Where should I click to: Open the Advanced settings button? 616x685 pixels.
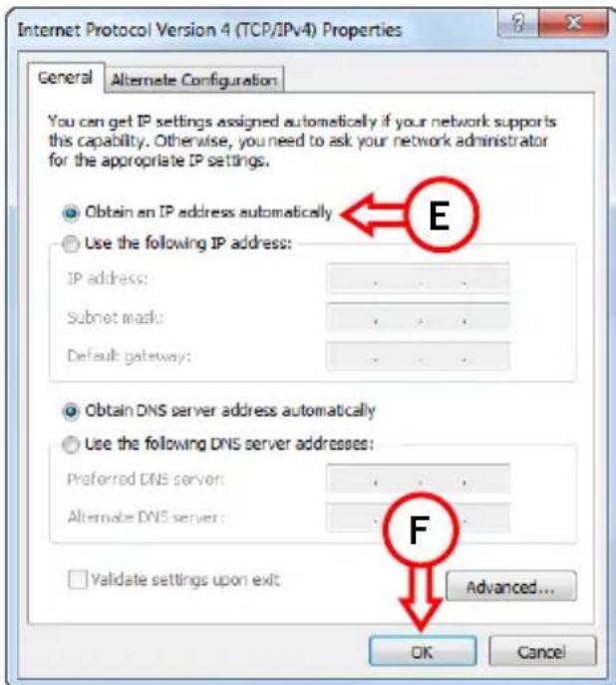tap(510, 586)
